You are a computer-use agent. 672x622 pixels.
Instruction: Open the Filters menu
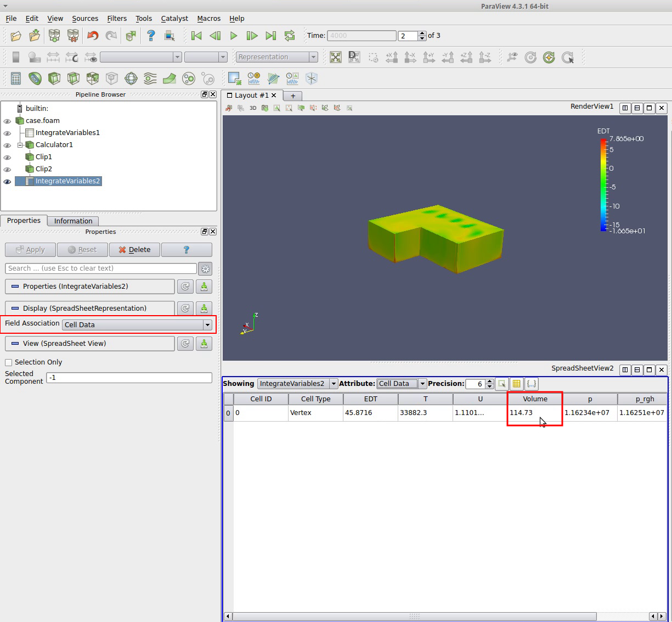click(x=117, y=18)
